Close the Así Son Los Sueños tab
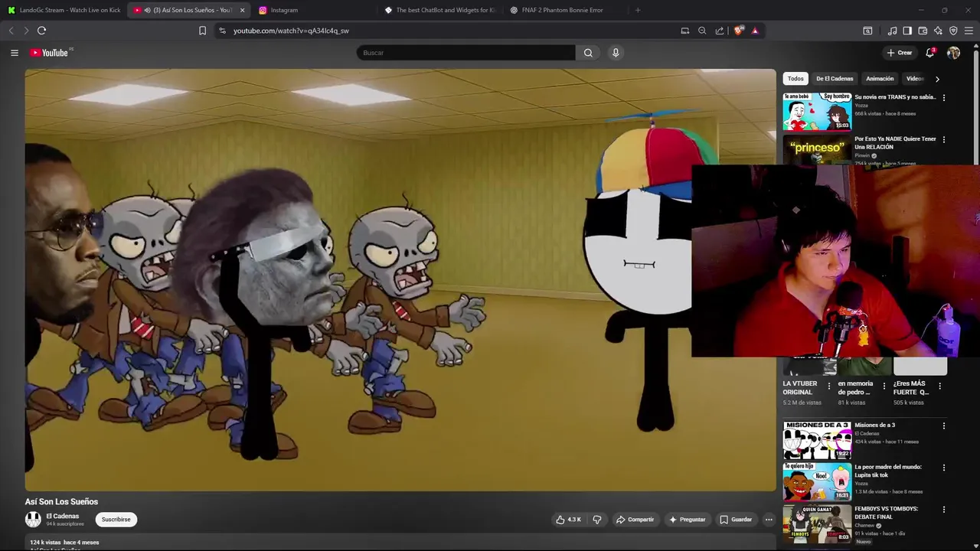The height and width of the screenshot is (551, 980). [242, 10]
